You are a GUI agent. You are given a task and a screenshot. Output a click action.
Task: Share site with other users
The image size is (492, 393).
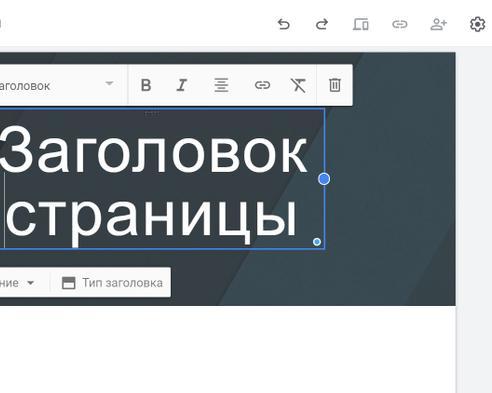point(439,24)
